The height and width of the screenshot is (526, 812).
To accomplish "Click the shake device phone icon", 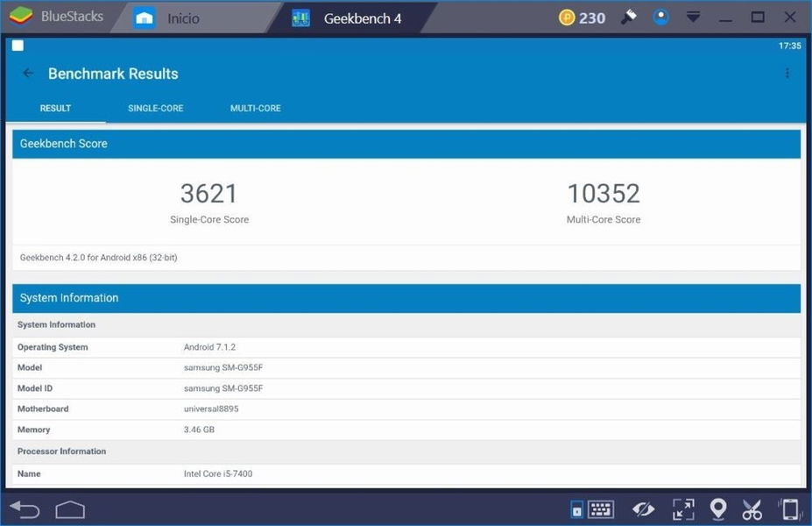I will coord(790,509).
